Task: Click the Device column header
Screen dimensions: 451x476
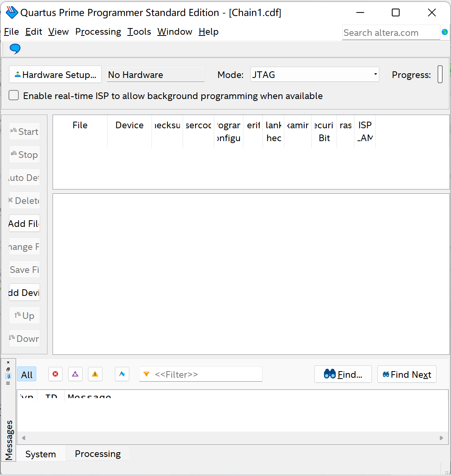Action: [130, 131]
